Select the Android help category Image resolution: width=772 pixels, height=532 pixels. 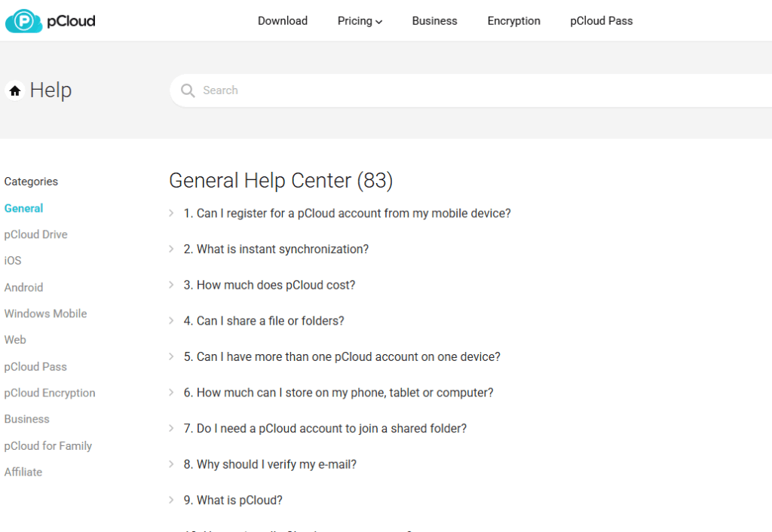click(x=23, y=287)
